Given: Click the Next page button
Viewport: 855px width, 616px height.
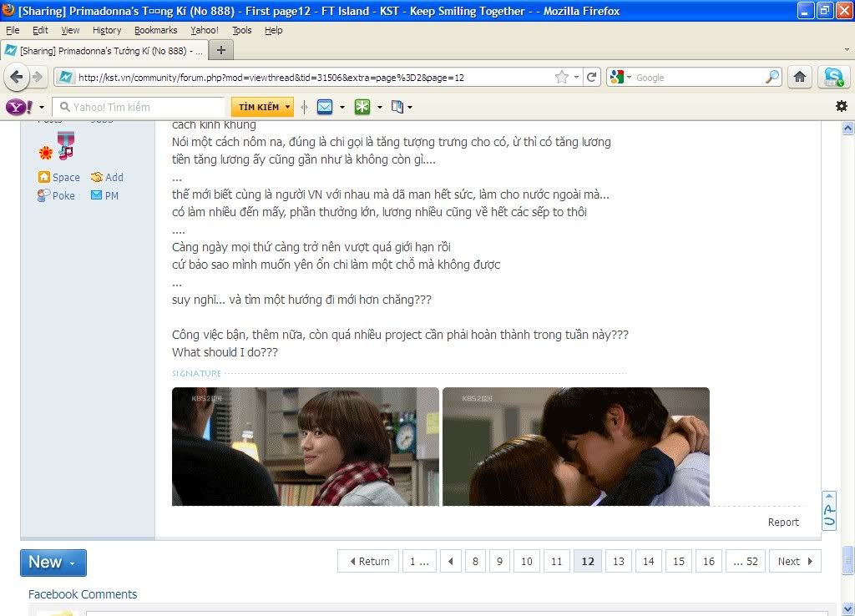Looking at the screenshot, I should 795,561.
